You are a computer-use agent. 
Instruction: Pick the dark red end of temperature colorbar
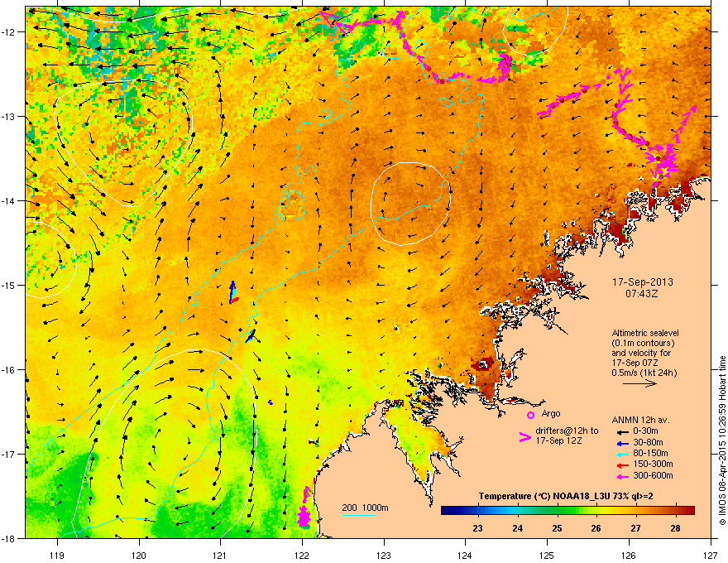(689, 511)
